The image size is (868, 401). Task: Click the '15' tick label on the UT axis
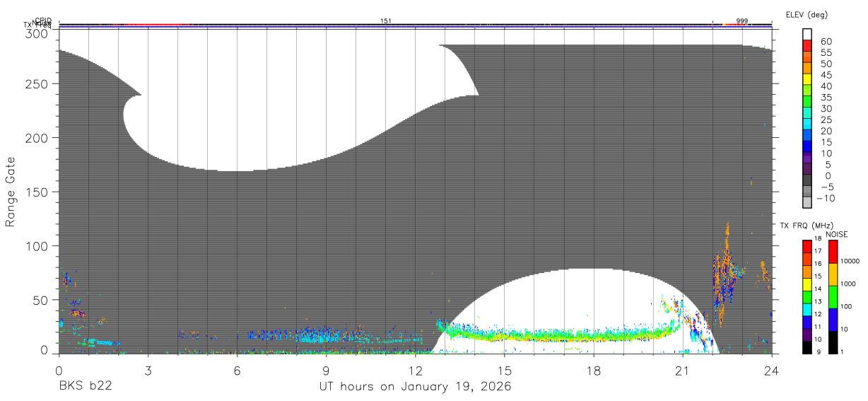[505, 370]
